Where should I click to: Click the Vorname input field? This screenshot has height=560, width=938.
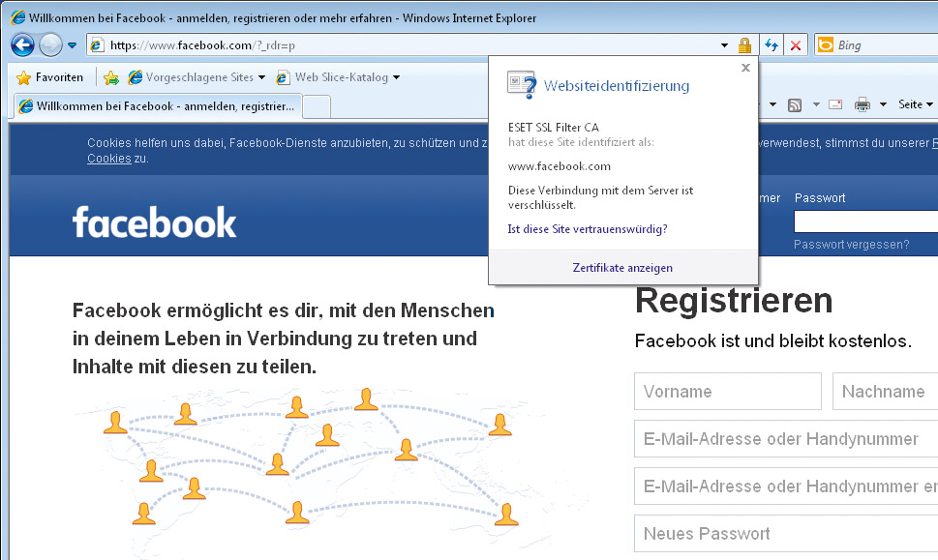point(728,392)
